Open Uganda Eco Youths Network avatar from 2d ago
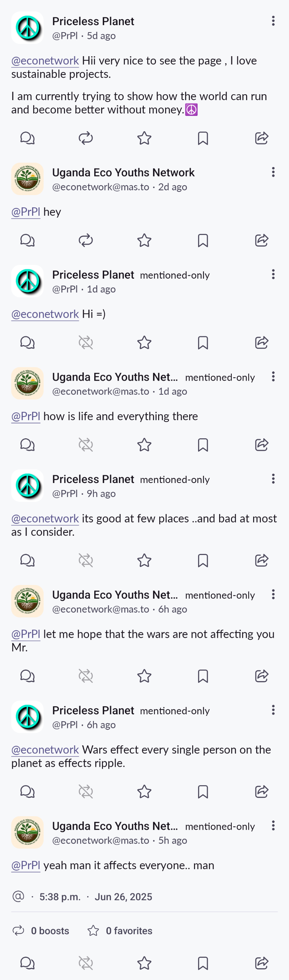Viewport: 289px width, 980px height. point(27,179)
